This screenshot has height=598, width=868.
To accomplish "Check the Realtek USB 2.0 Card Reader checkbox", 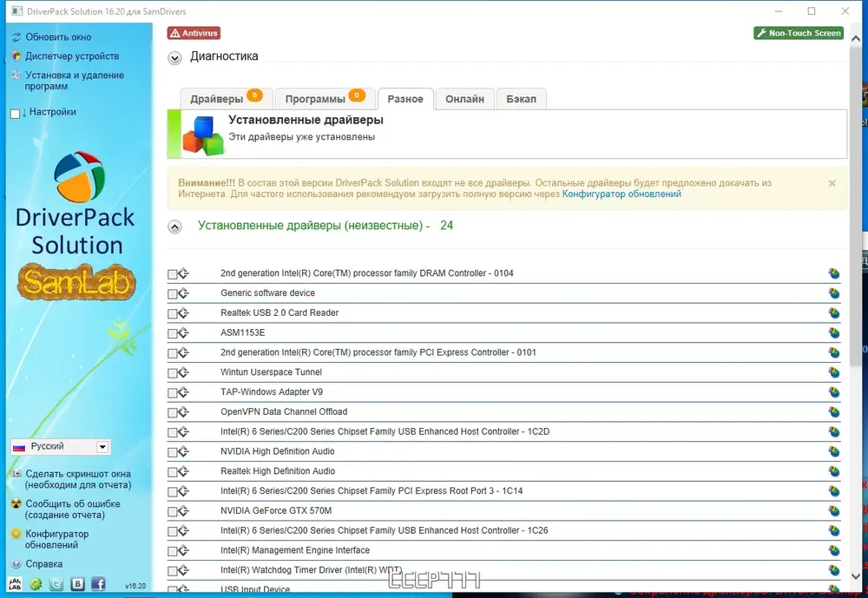I will click(172, 314).
